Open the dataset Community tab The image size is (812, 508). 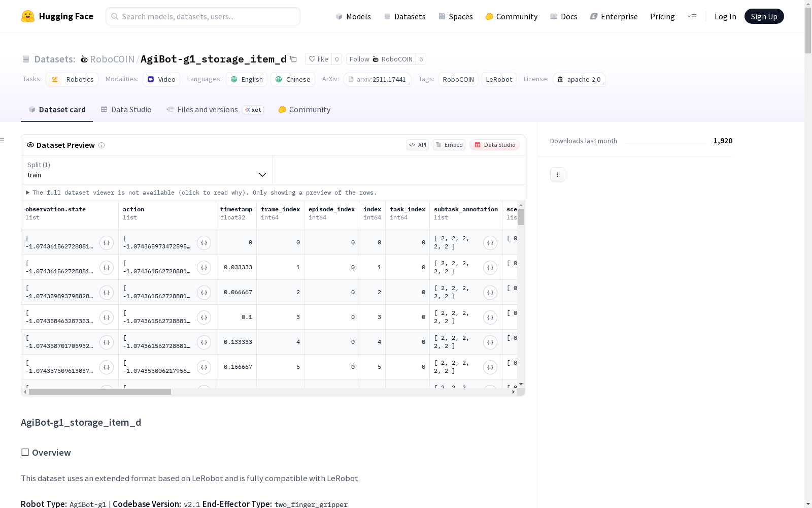point(304,110)
